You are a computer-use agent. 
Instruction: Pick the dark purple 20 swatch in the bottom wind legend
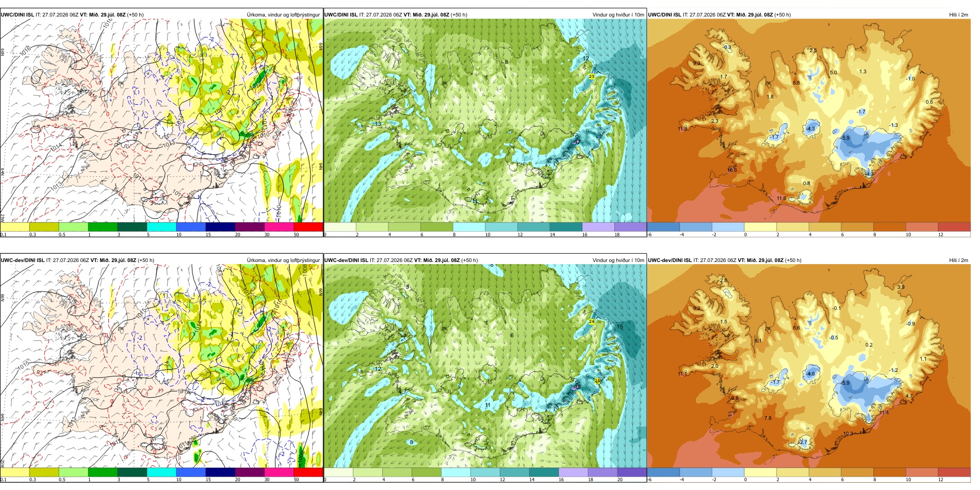(631, 471)
